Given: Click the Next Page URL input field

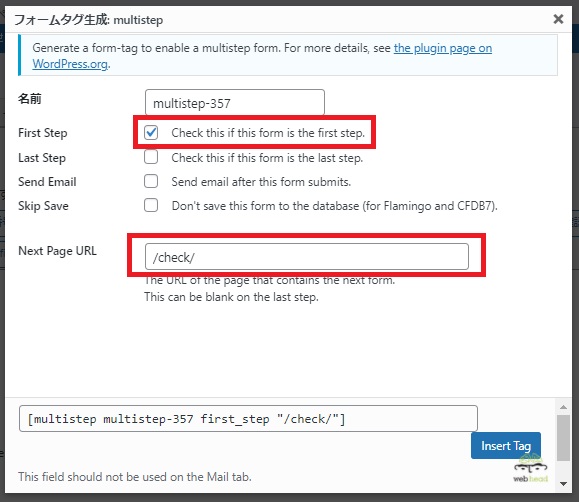Looking at the screenshot, I should pyautogui.click(x=307, y=257).
